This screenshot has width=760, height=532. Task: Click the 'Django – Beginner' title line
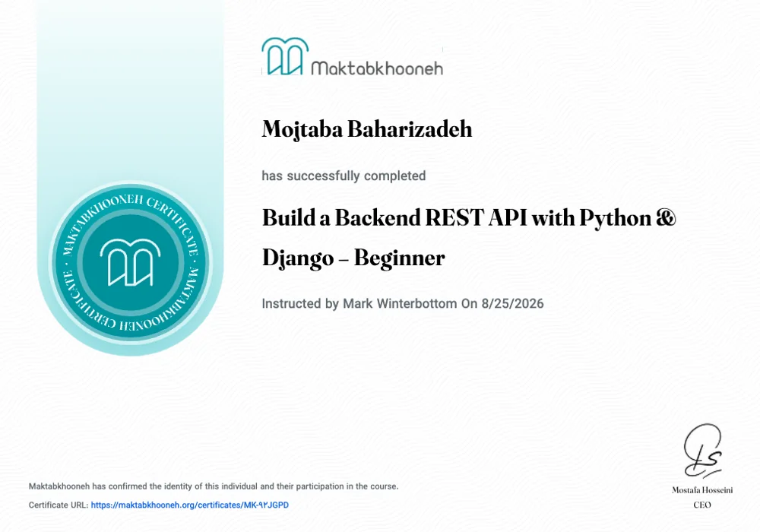[353, 258]
